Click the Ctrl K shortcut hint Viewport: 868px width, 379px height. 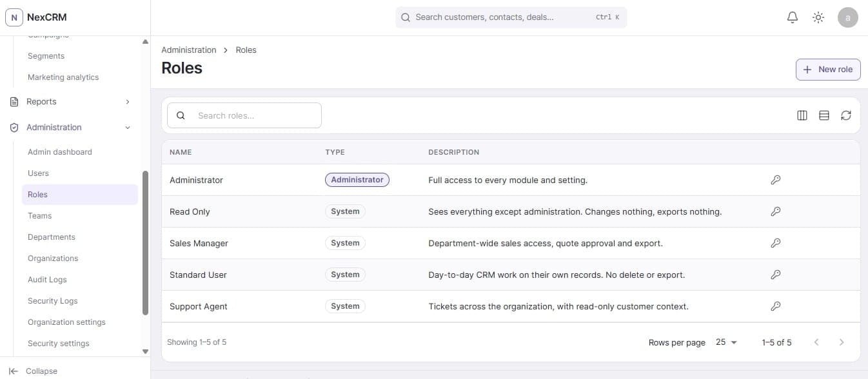coord(607,17)
